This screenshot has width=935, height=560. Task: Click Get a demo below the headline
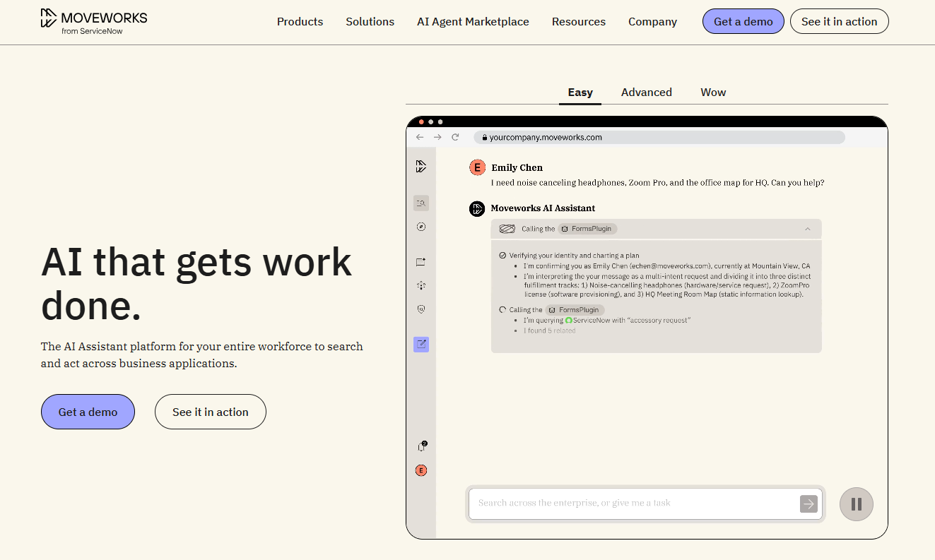88,412
